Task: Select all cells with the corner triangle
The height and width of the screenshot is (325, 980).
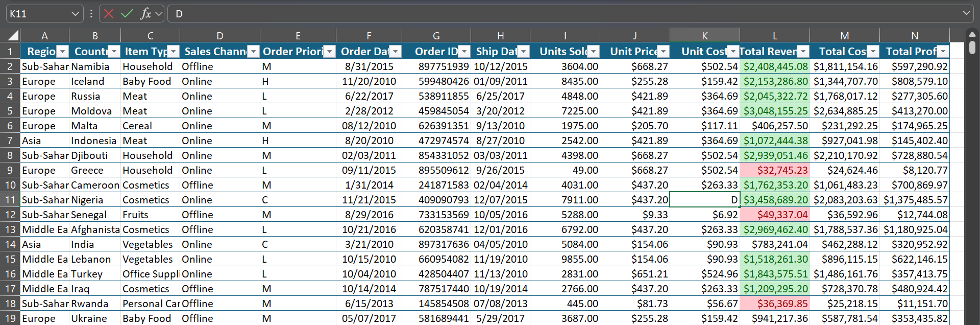Action: tap(12, 35)
